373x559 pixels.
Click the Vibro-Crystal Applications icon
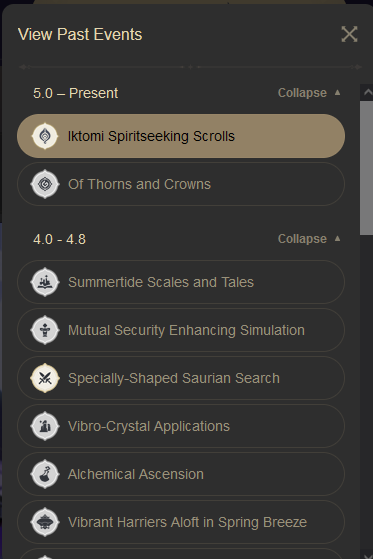45,426
